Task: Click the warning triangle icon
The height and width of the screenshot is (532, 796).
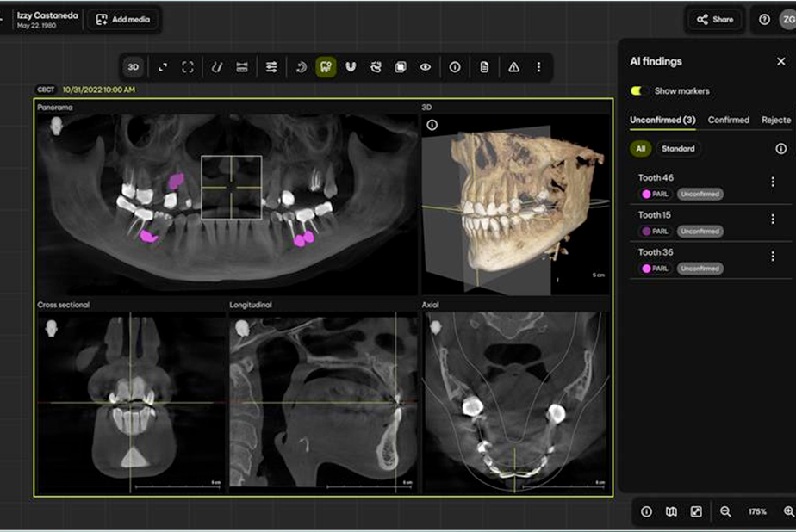Action: coord(513,67)
